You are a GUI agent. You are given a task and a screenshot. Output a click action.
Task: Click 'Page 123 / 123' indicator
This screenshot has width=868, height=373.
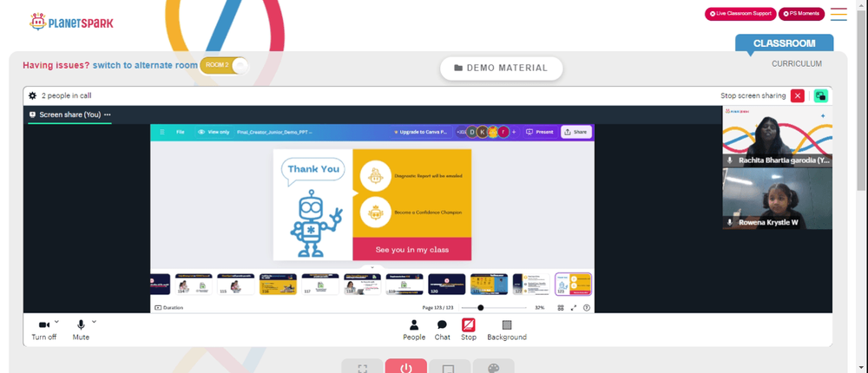(x=437, y=308)
